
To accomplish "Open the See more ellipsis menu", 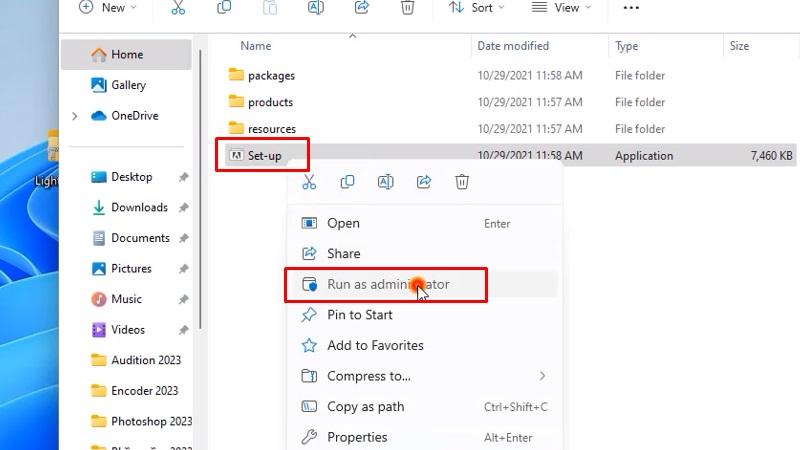I will [x=631, y=8].
